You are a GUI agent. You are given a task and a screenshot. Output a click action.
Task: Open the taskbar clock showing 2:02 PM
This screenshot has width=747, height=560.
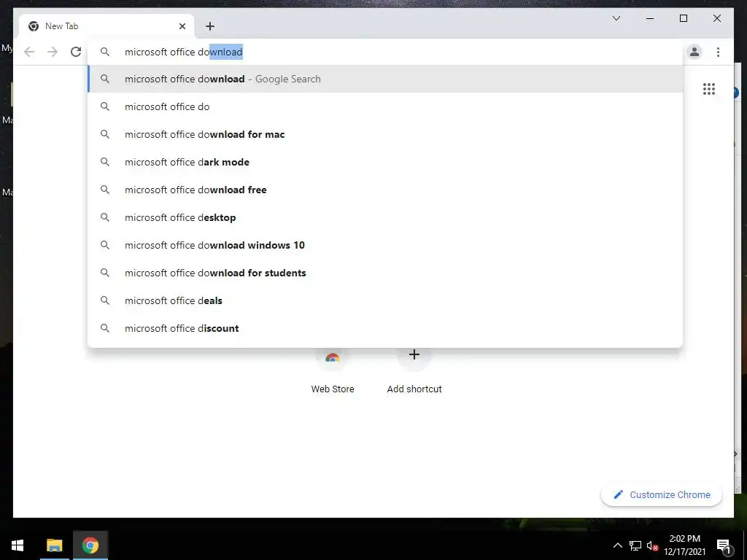click(x=684, y=545)
